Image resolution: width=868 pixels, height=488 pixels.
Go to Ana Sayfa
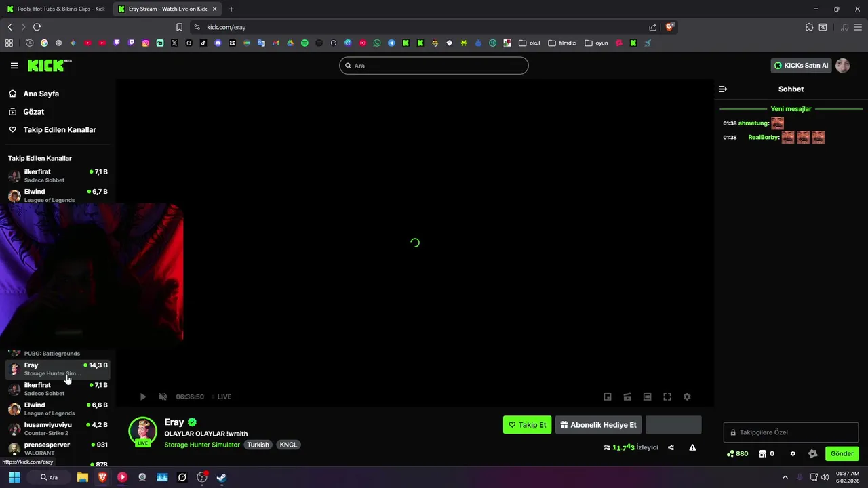click(41, 94)
